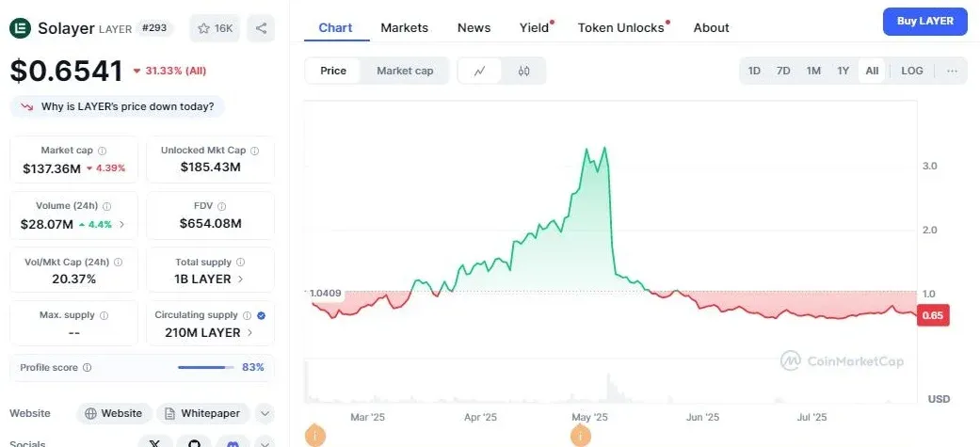Open Profile score info icon

(x=87, y=368)
